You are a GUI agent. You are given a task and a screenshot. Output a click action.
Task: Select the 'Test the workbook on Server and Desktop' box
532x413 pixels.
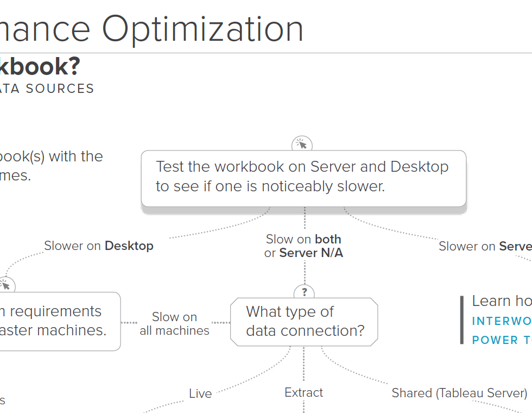303,177
